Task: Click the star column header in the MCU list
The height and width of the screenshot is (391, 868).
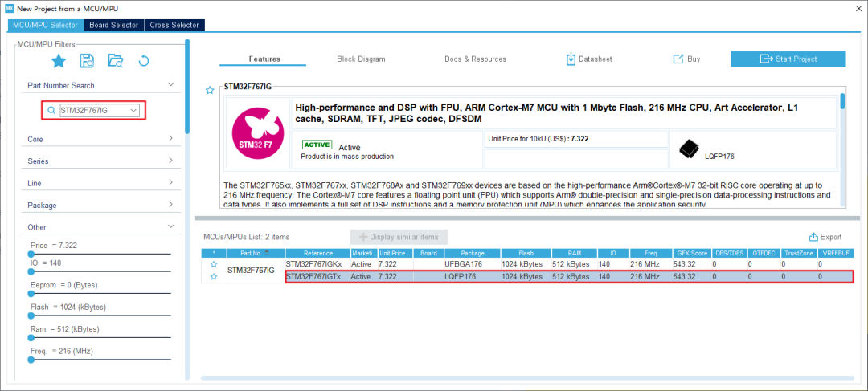Action: [x=214, y=253]
